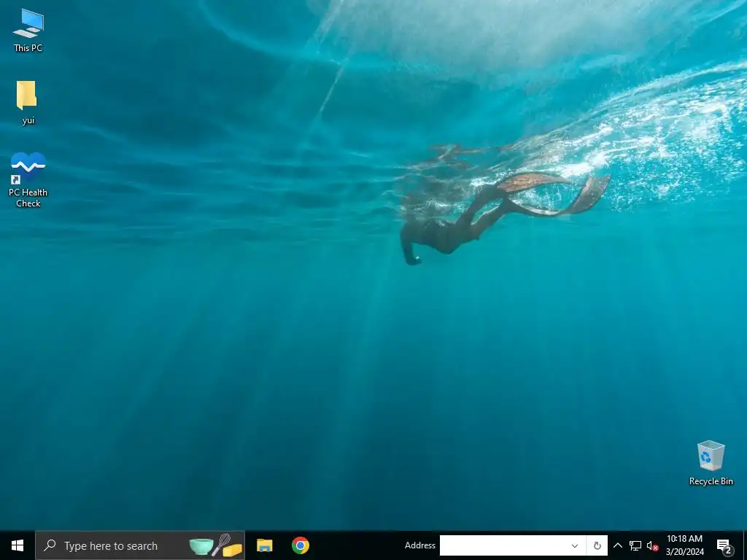Click the search magnifier icon in taskbar
This screenshot has width=747, height=560.
coord(50,545)
